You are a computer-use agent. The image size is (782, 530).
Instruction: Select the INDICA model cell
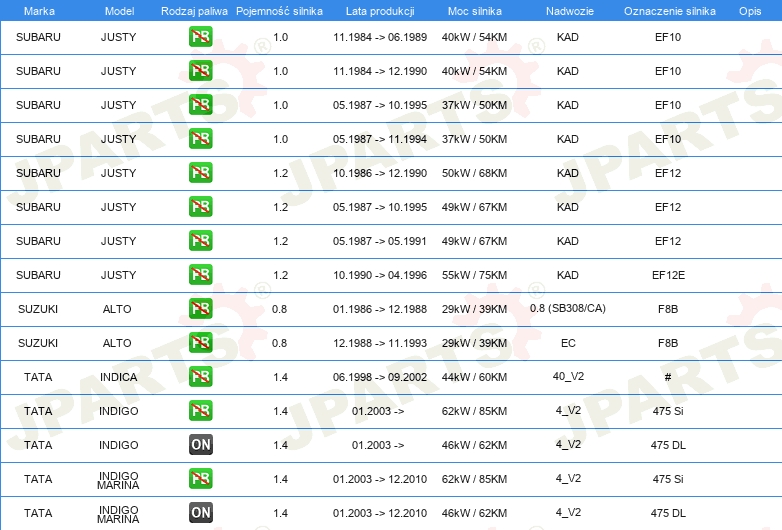click(x=118, y=377)
